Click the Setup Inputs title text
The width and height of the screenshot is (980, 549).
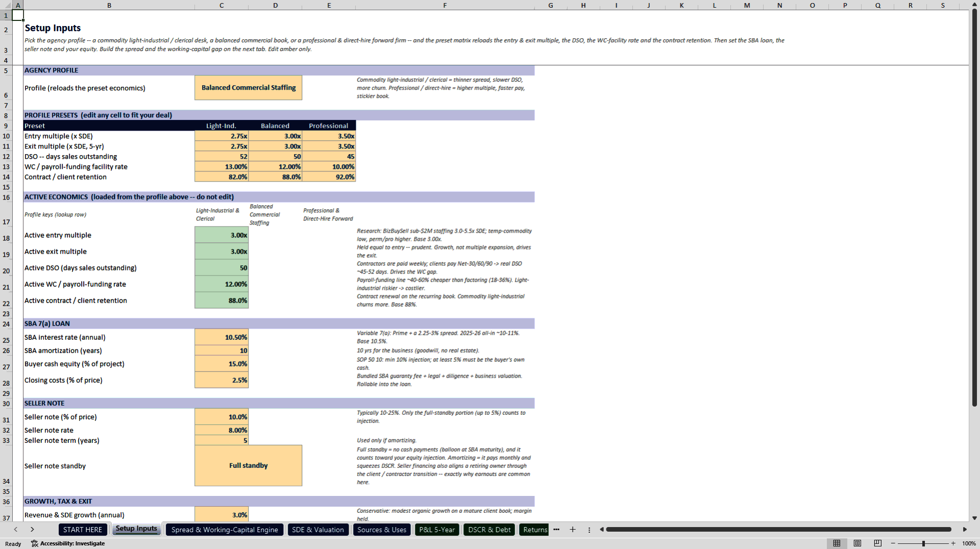(53, 28)
